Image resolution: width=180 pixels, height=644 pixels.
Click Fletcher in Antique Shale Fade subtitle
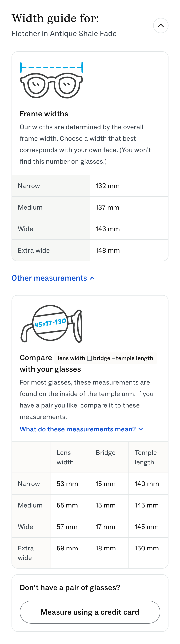(x=64, y=33)
